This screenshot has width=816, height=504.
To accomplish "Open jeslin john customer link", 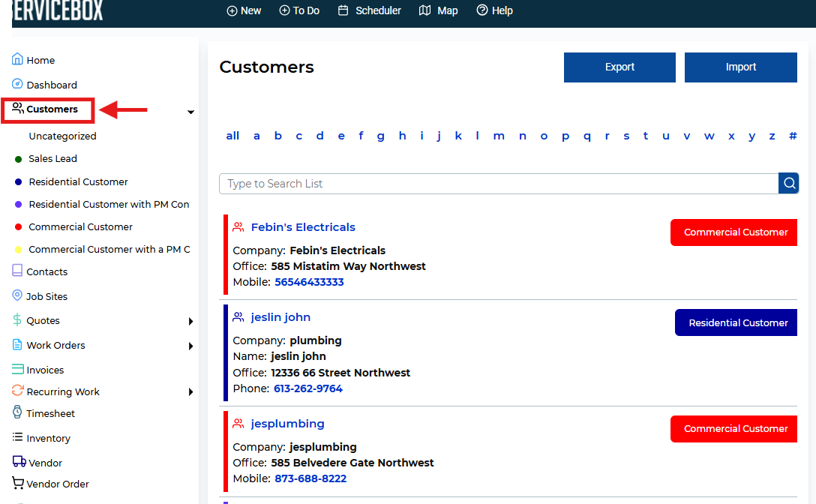I will [x=280, y=317].
